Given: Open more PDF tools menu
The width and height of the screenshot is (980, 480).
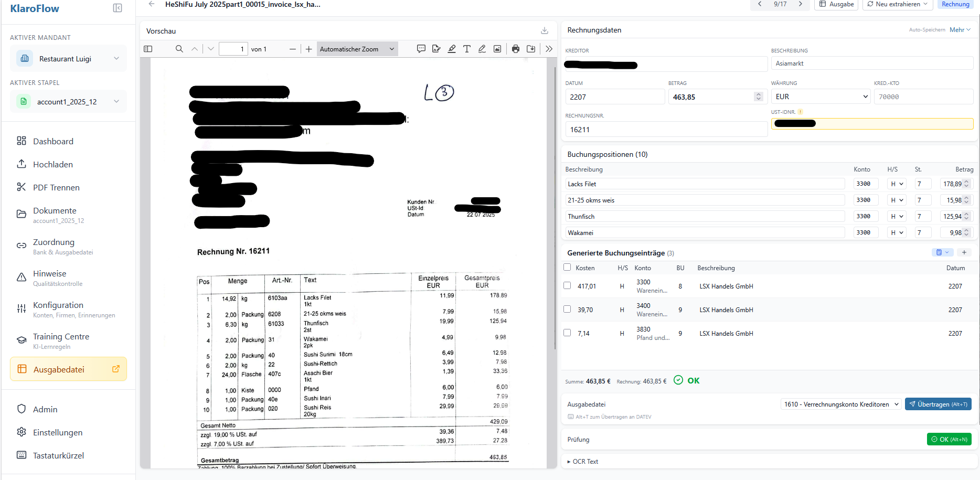Looking at the screenshot, I should click(549, 49).
